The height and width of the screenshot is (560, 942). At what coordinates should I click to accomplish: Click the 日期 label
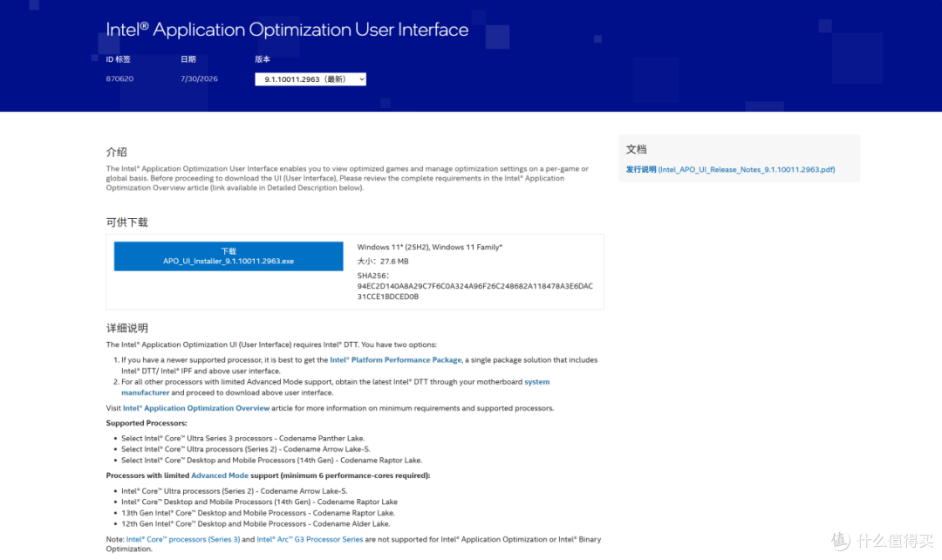(188, 59)
